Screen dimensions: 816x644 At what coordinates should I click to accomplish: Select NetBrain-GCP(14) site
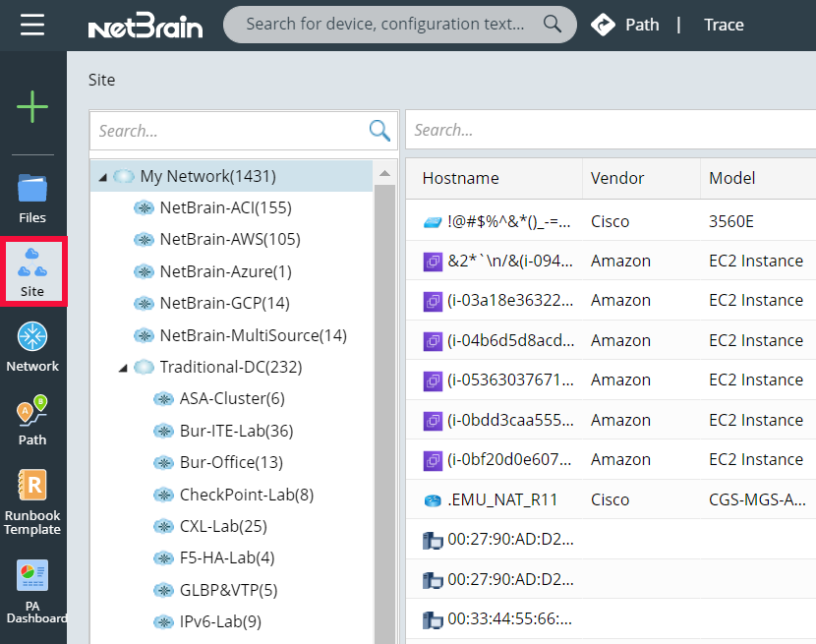224,303
